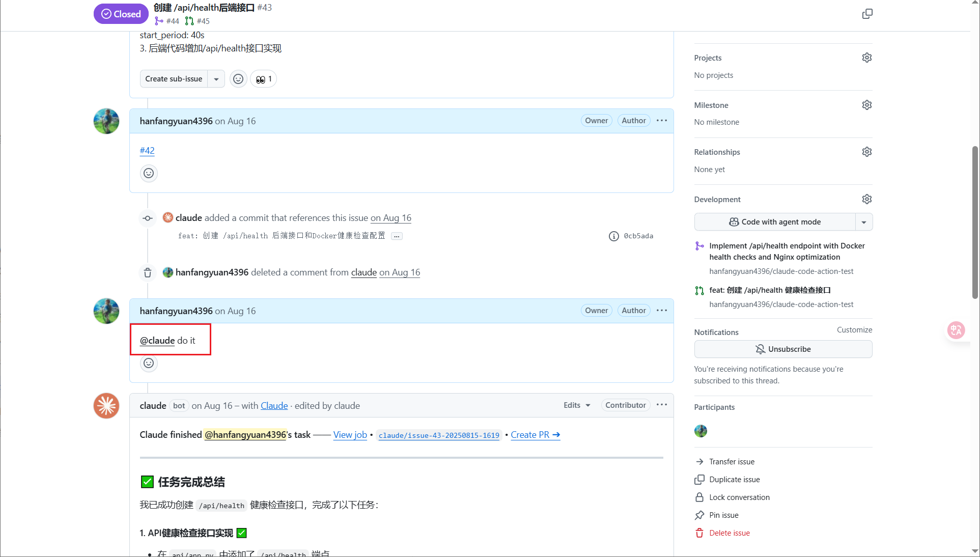Expand the commit message ellipsis
Screen dimensions: 980x557
pos(397,236)
